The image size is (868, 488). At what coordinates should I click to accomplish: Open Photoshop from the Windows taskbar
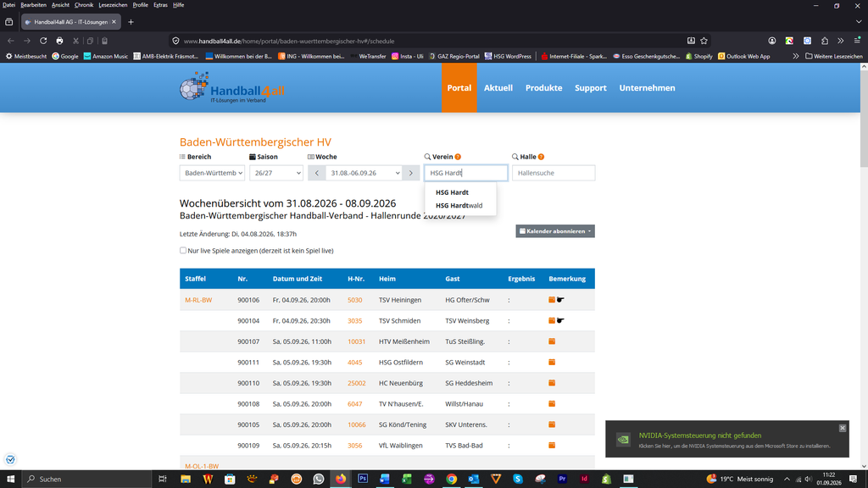(x=363, y=479)
